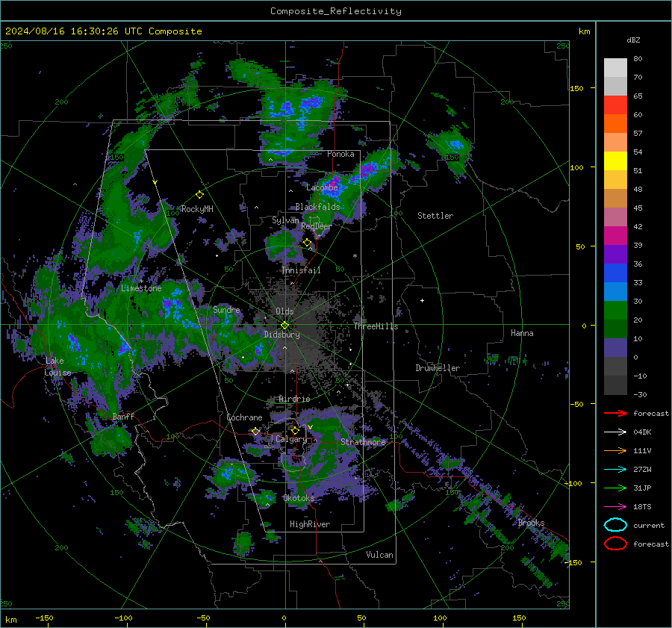Image resolution: width=672 pixels, height=628 pixels.
Task: Click the yellow diamond marker below Cochrane
Action: coord(255,431)
